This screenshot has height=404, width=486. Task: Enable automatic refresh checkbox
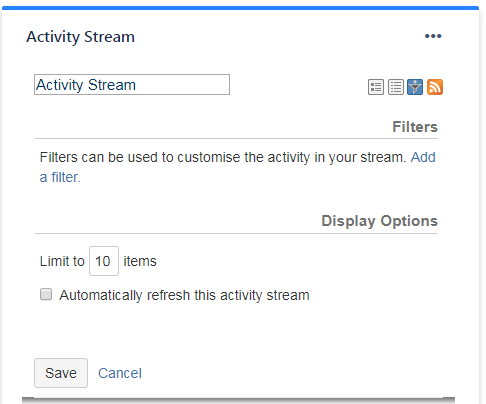pos(46,294)
